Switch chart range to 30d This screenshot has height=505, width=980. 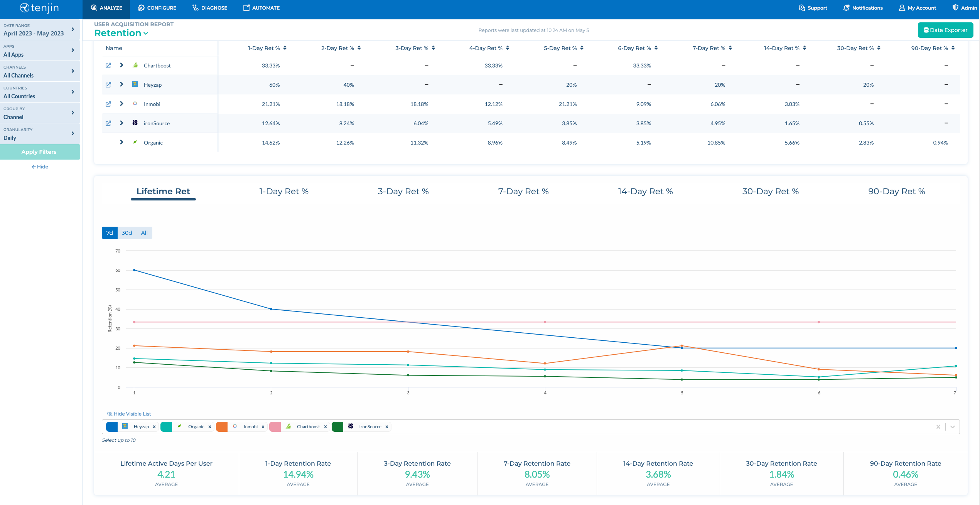pos(127,233)
